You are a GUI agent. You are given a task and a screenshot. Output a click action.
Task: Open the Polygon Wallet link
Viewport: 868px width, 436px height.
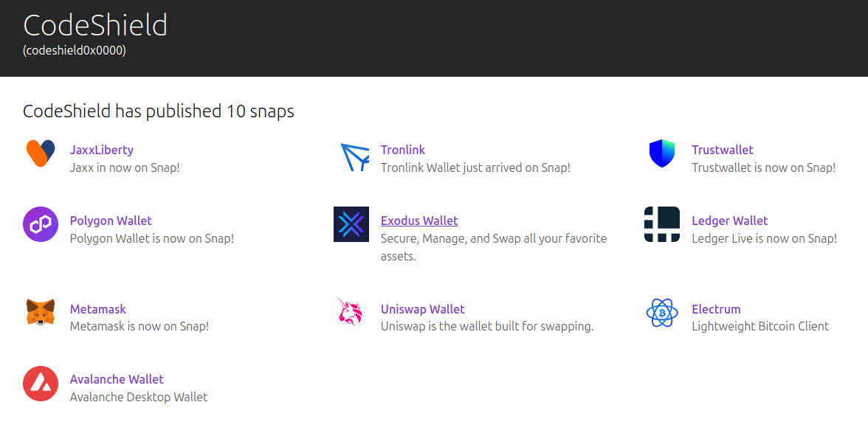click(x=111, y=221)
